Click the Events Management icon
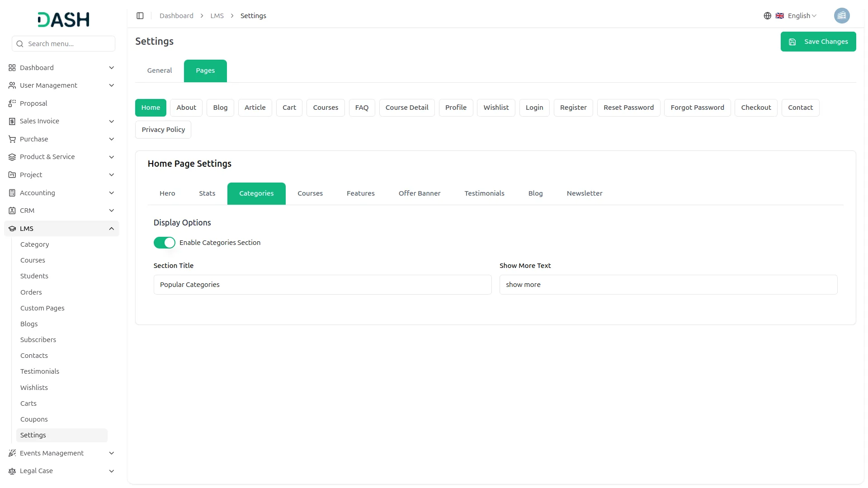 pos(12,453)
